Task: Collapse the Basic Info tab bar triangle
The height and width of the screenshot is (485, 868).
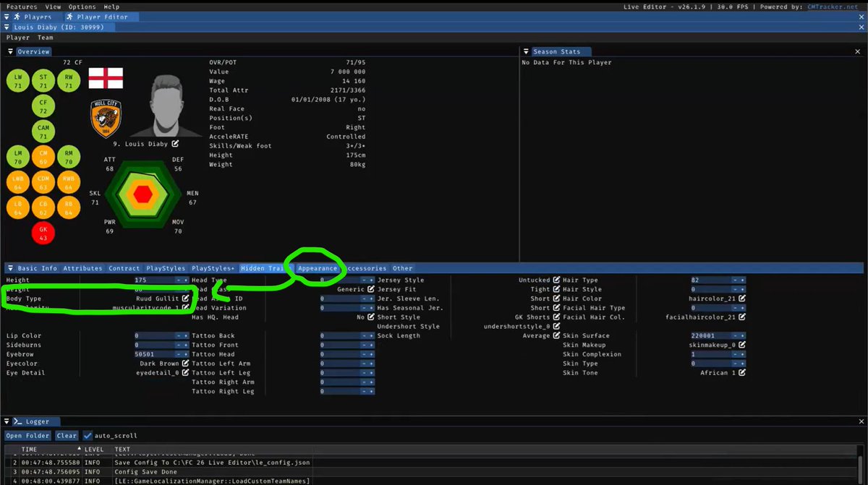Action: [x=11, y=268]
